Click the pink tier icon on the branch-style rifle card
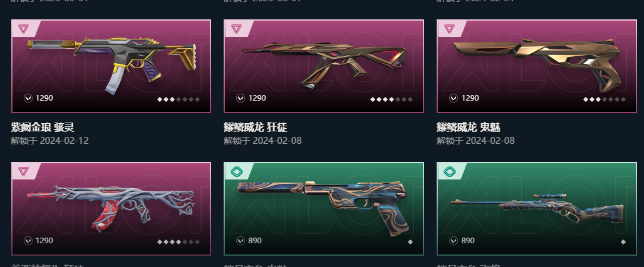644x267 pixels. [x=23, y=171]
